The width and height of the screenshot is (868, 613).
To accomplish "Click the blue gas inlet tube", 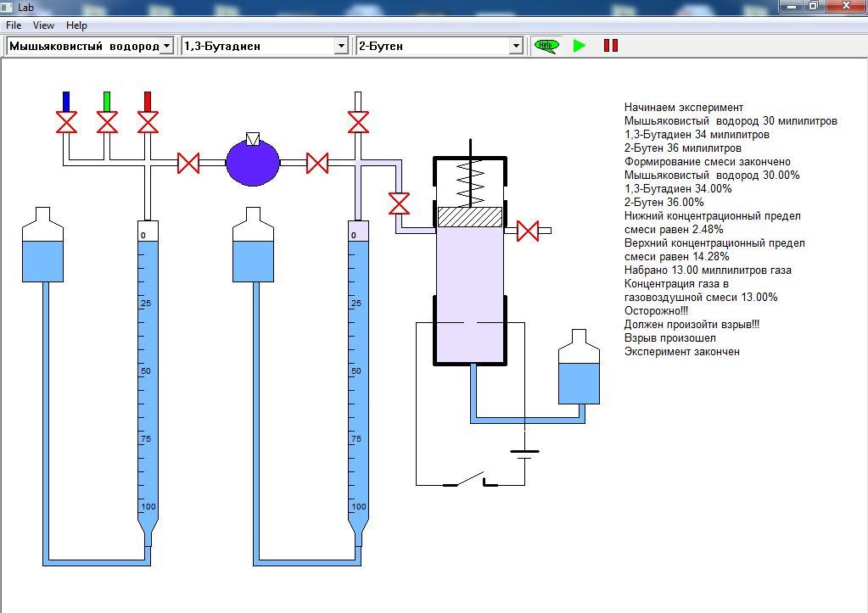I will click(66, 101).
